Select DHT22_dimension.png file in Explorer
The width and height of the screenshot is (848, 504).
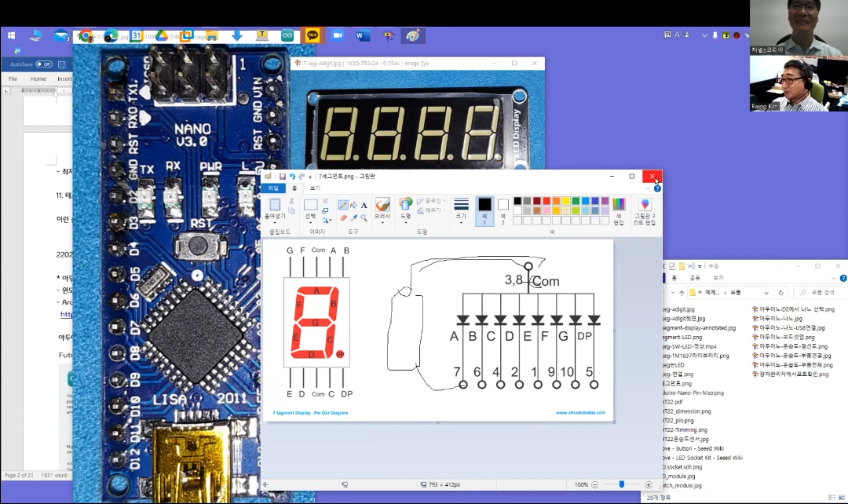(687, 411)
